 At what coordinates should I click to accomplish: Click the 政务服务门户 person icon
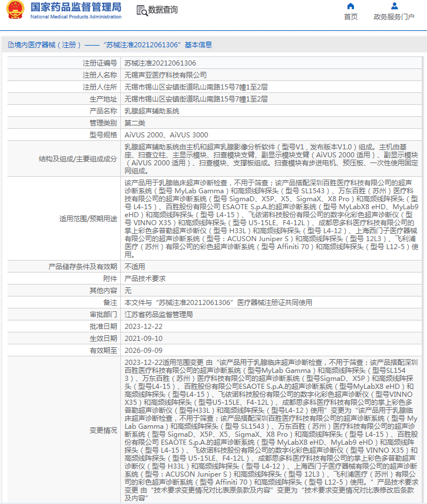pyautogui.click(x=395, y=6)
